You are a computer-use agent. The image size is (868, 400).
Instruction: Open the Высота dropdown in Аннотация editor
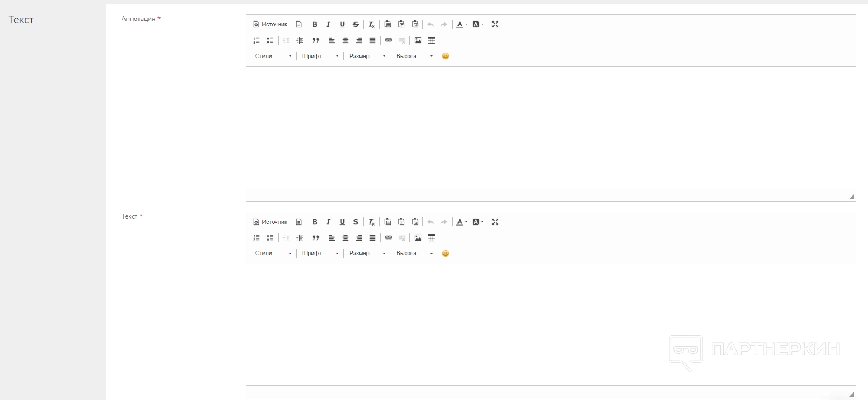(x=414, y=56)
